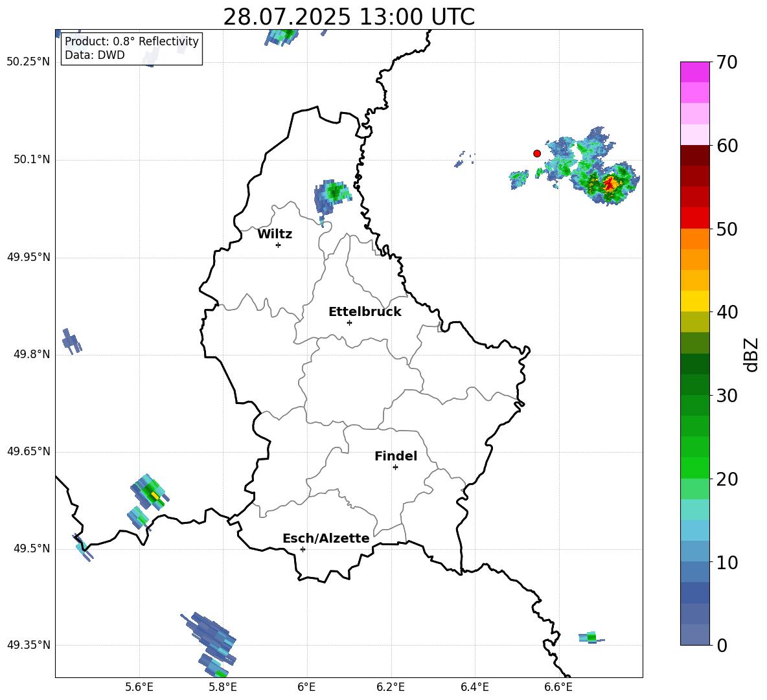This screenshot has height=700, width=767.
Task: Click the 5.8°E longitude label
Action: (223, 688)
